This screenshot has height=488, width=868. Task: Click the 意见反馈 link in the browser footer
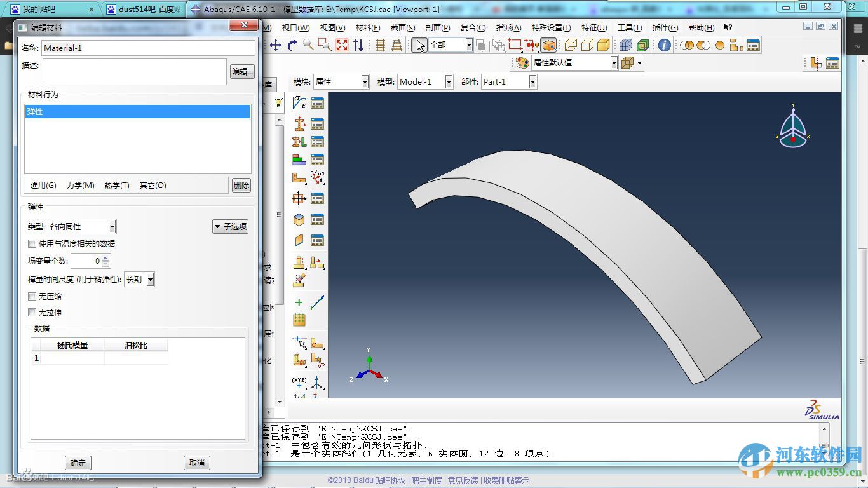(463, 480)
